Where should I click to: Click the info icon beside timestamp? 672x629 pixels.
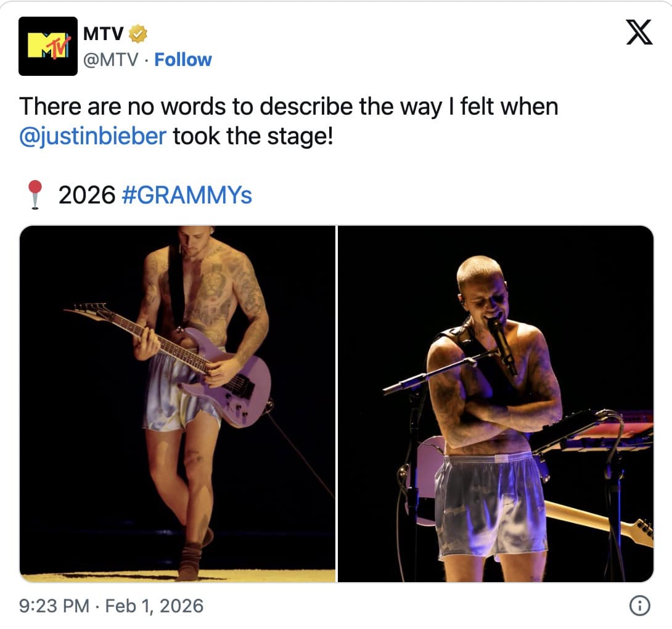639,607
